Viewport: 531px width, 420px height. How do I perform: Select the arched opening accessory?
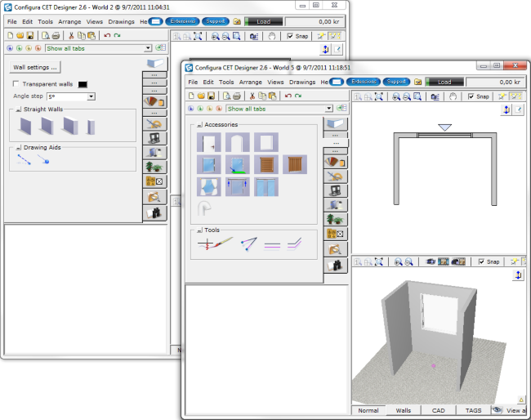pos(238,142)
